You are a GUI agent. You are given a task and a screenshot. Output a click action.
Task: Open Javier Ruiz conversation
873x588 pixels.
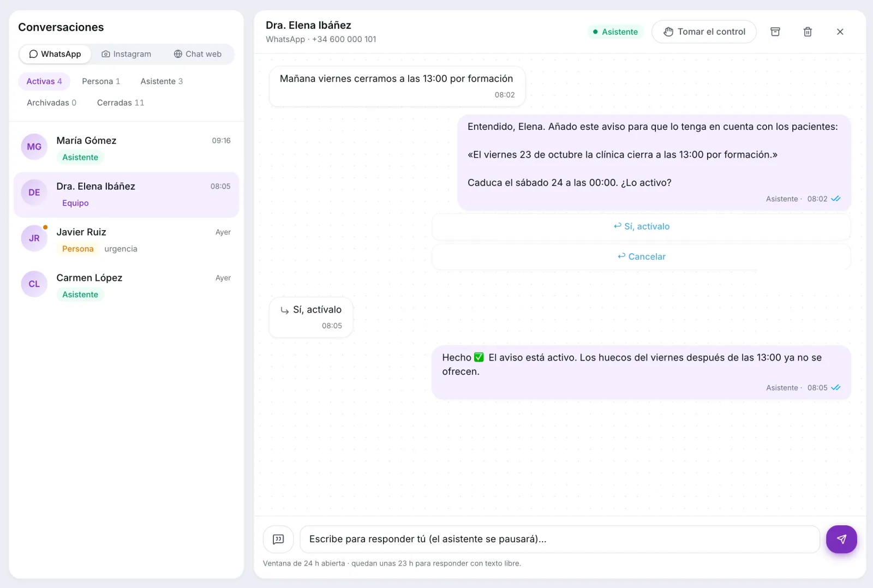(x=126, y=241)
